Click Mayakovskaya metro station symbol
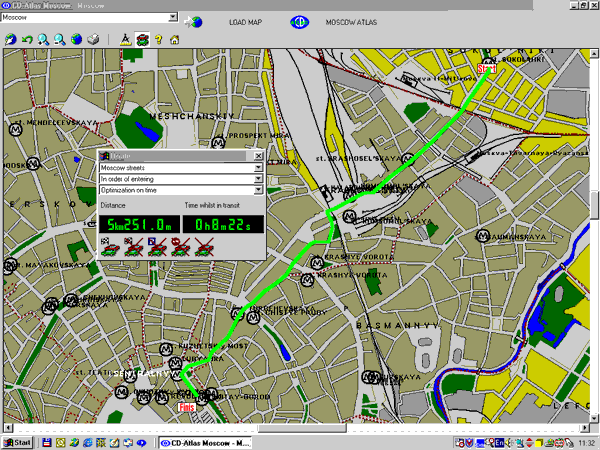Image resolution: width=600 pixels, height=450 pixels. pos(10,265)
